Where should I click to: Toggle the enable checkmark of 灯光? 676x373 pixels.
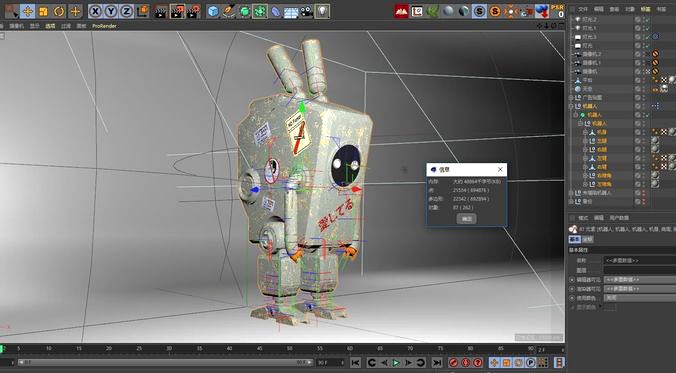(x=648, y=46)
